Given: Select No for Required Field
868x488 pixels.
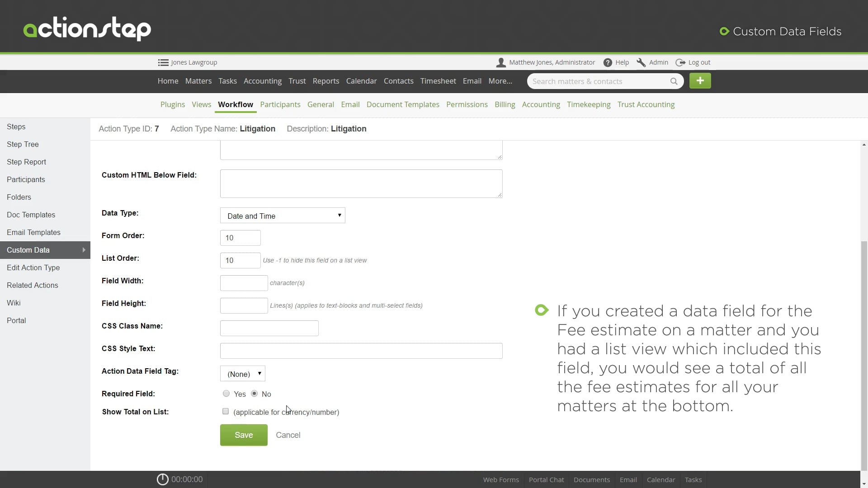Looking at the screenshot, I should [x=255, y=394].
